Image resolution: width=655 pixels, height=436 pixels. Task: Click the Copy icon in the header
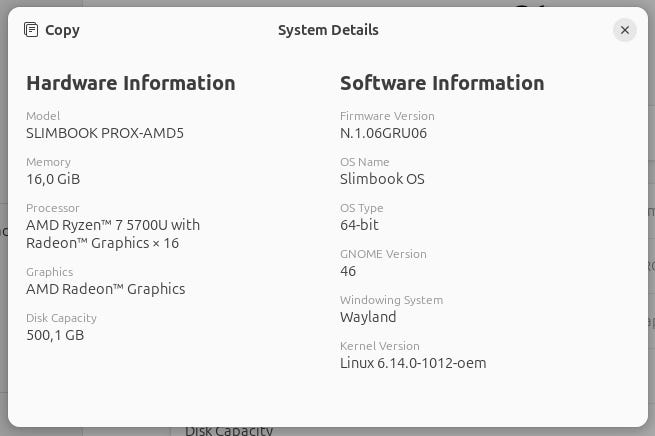[x=32, y=30]
